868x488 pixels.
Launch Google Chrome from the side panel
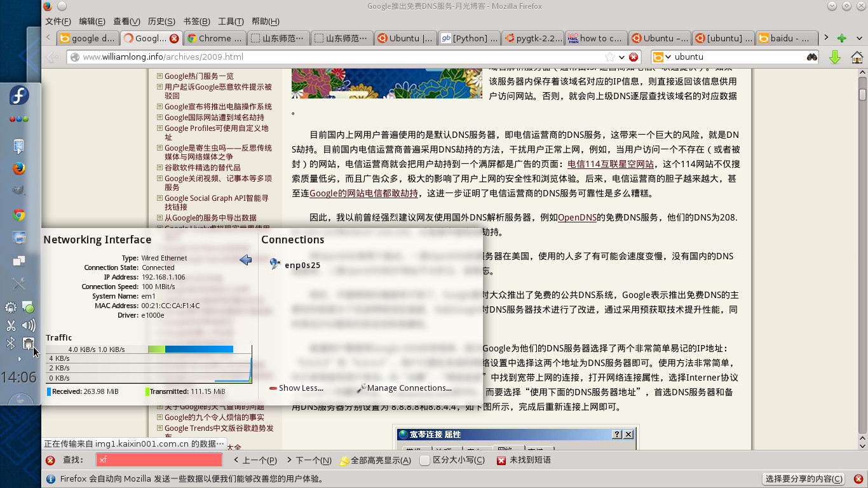[19, 215]
